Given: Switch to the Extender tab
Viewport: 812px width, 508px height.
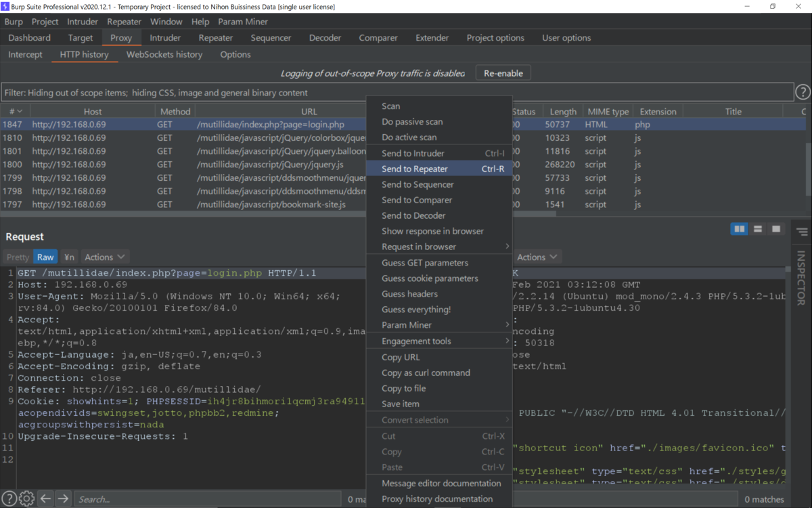Looking at the screenshot, I should point(432,38).
